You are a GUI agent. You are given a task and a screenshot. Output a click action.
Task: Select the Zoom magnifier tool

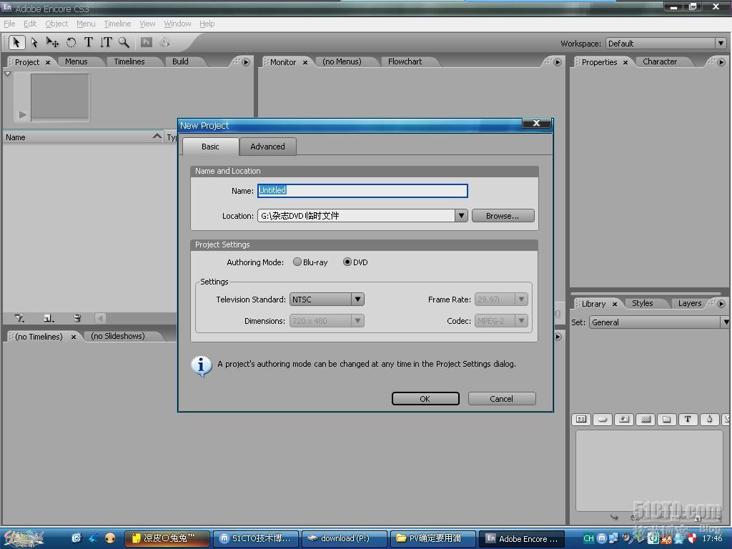tap(124, 42)
